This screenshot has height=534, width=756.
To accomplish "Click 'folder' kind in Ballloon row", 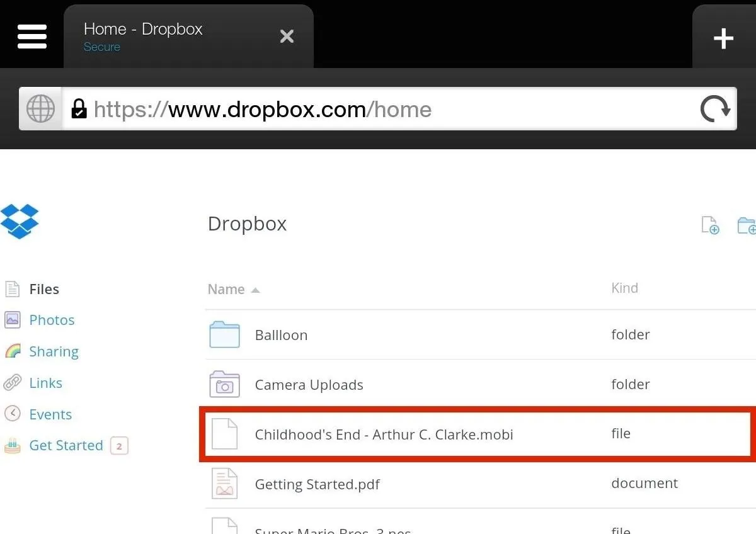I will click(x=630, y=334).
